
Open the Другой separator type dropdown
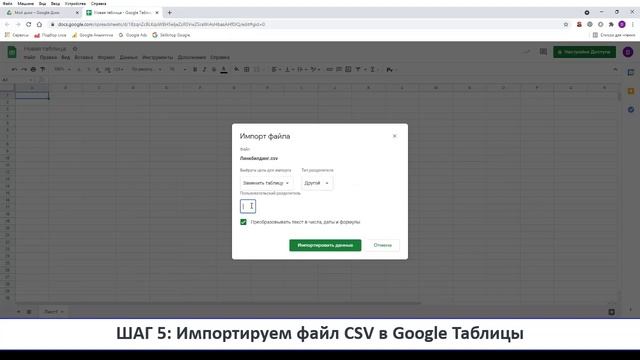[x=317, y=183]
